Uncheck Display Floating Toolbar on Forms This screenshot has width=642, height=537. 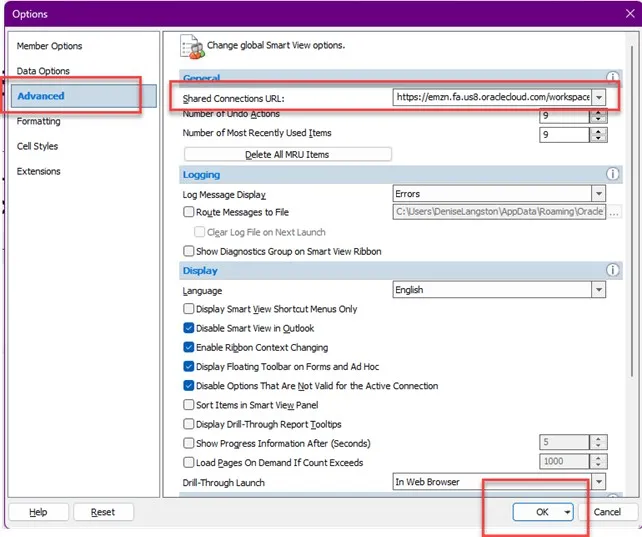click(188, 366)
